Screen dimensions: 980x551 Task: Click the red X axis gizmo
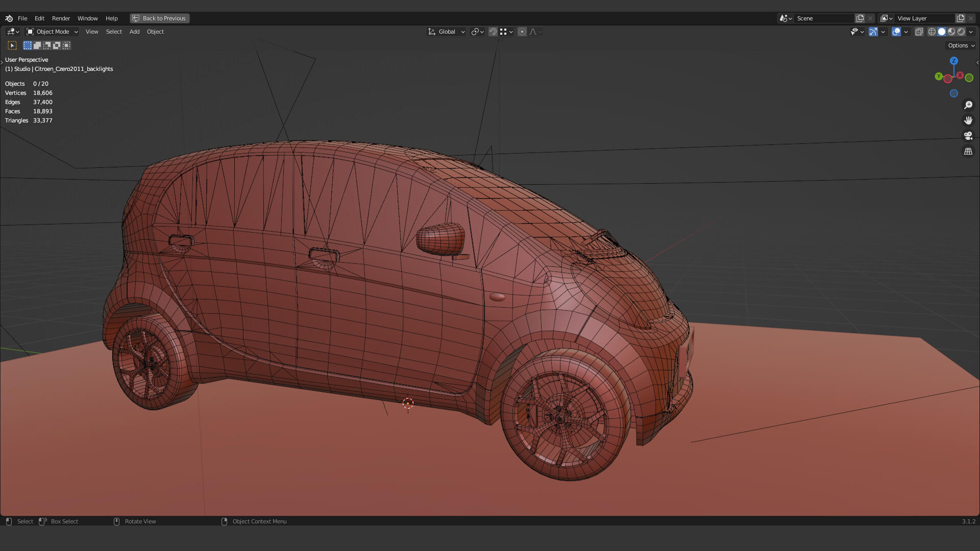tap(960, 76)
